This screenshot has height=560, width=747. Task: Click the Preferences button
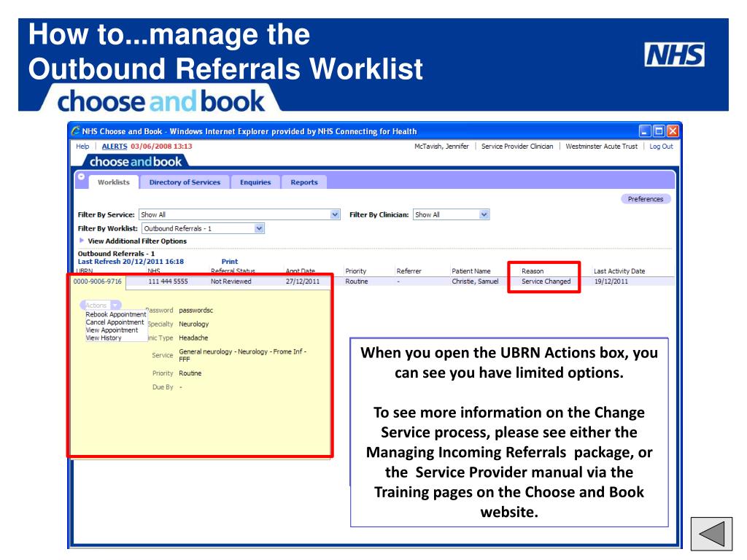tap(646, 199)
